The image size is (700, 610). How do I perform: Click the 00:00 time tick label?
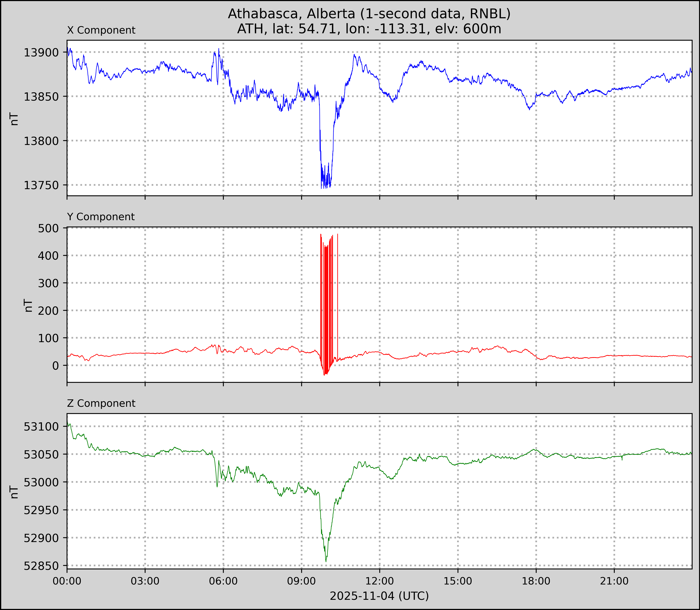pyautogui.click(x=67, y=581)
